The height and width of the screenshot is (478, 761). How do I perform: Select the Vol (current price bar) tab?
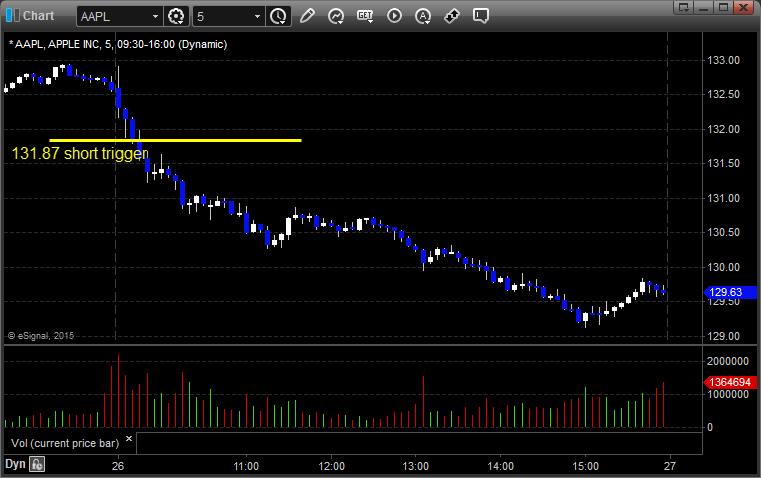tap(64, 441)
